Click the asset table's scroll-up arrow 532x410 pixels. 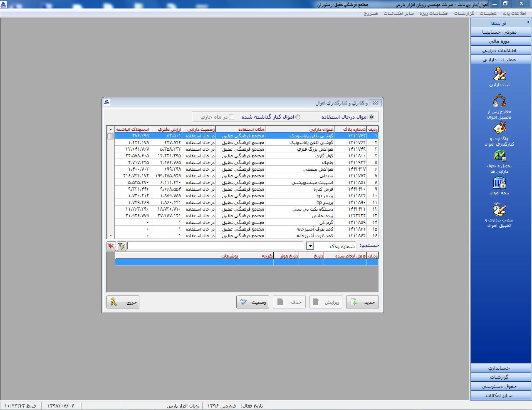110,129
